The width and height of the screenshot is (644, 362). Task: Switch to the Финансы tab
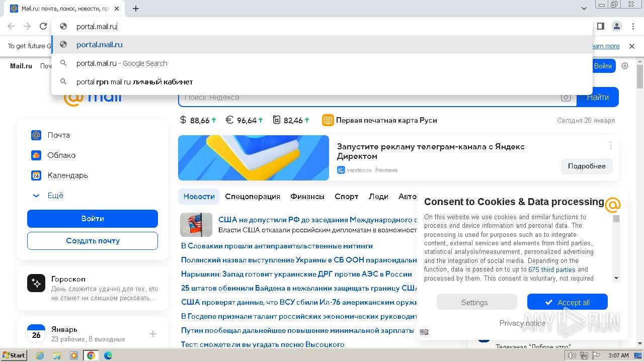tap(307, 197)
